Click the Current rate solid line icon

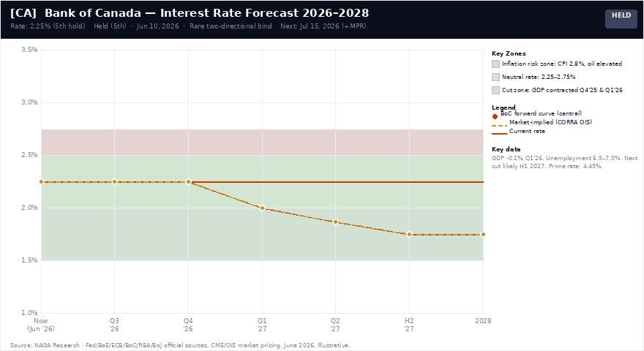pyautogui.click(x=499, y=134)
